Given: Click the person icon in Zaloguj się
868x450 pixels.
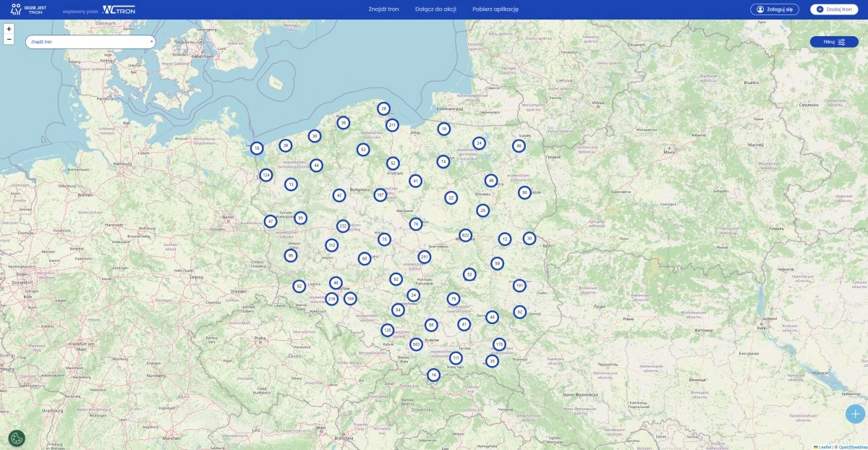Looking at the screenshot, I should tap(760, 9).
